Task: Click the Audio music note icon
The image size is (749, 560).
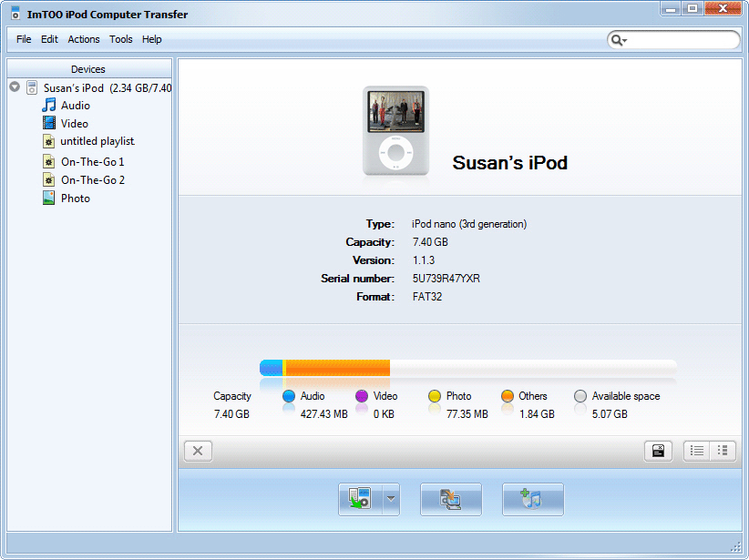Action: (48, 105)
